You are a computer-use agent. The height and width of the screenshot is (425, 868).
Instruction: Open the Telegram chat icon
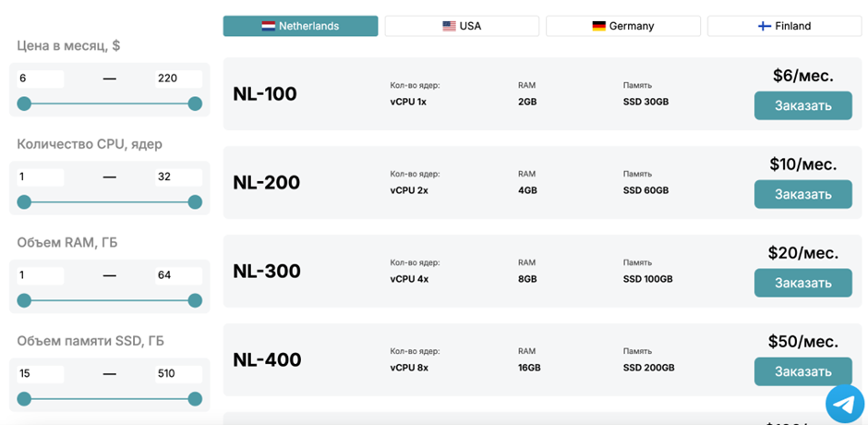(x=844, y=404)
